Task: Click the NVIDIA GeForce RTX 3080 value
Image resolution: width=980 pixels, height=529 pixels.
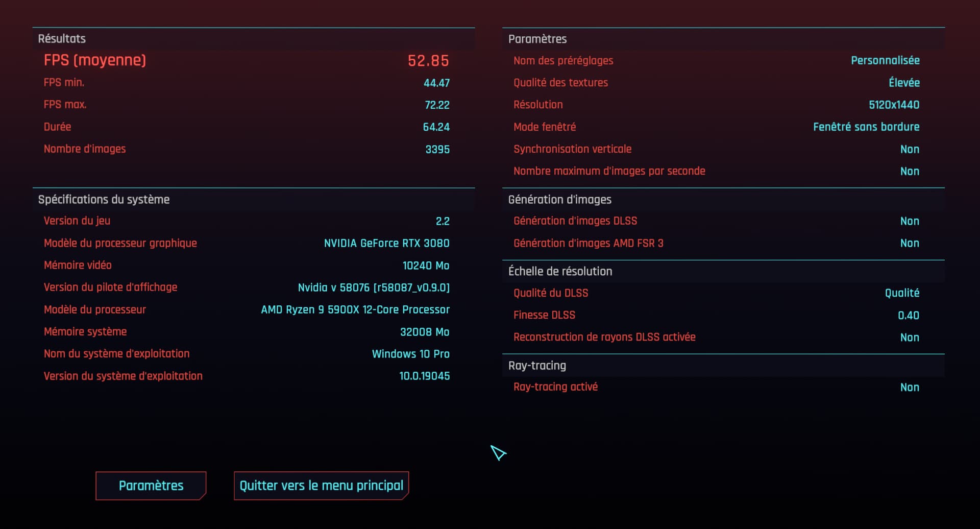Action: (x=386, y=244)
